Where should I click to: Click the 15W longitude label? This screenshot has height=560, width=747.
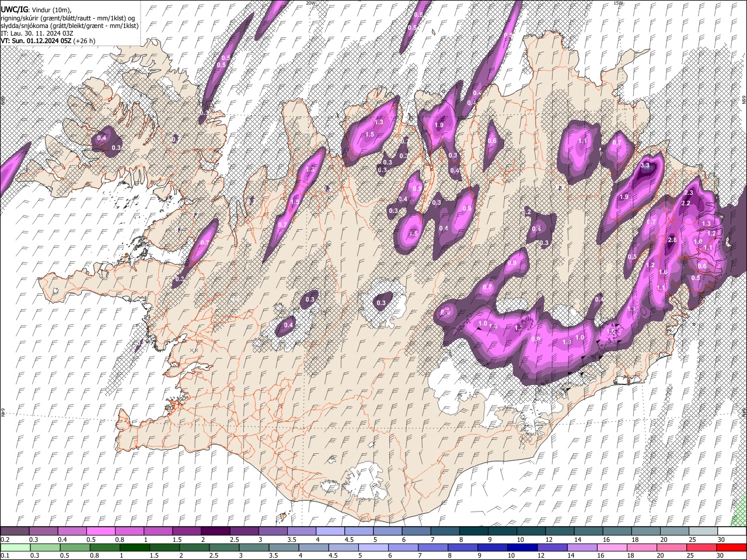pyautogui.click(x=618, y=3)
